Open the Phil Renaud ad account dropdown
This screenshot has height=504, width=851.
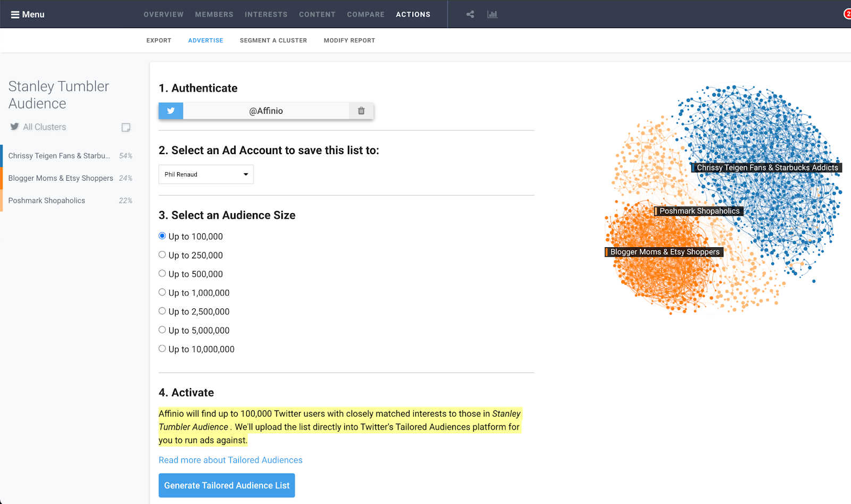click(206, 174)
